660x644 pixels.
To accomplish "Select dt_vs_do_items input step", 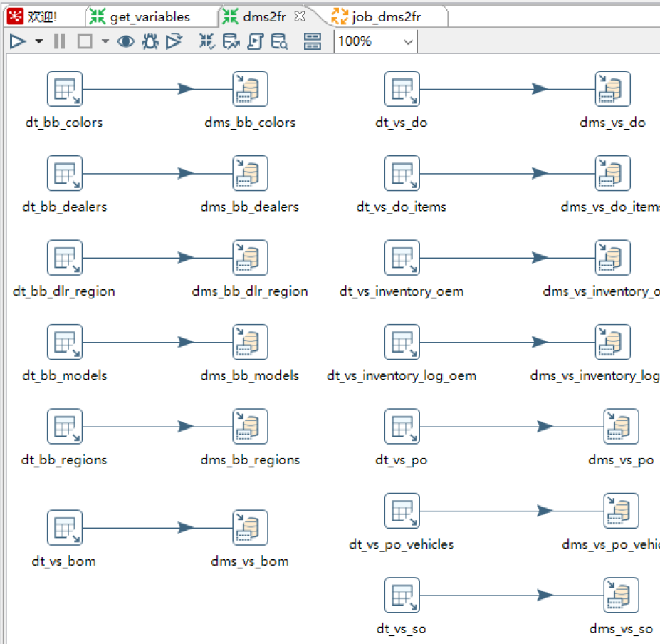I will point(402,173).
